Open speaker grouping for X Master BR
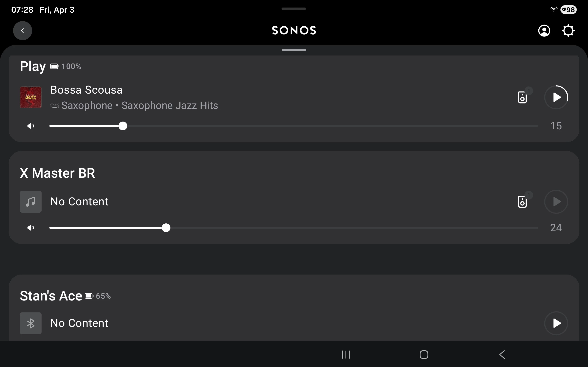The image size is (588, 367). [x=522, y=202]
